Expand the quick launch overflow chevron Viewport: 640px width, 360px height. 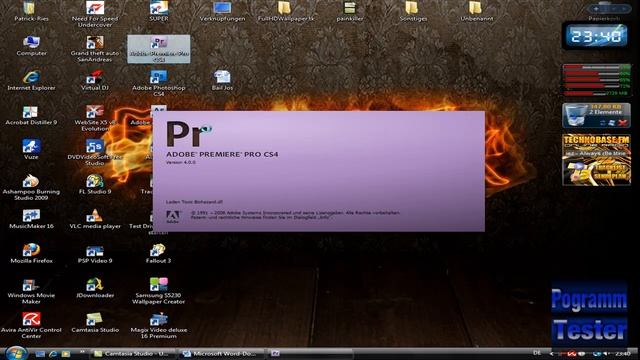click(x=82, y=352)
